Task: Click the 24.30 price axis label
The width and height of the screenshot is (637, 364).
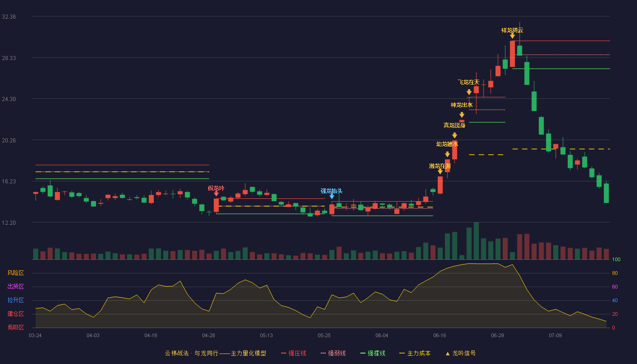Action: 9,99
